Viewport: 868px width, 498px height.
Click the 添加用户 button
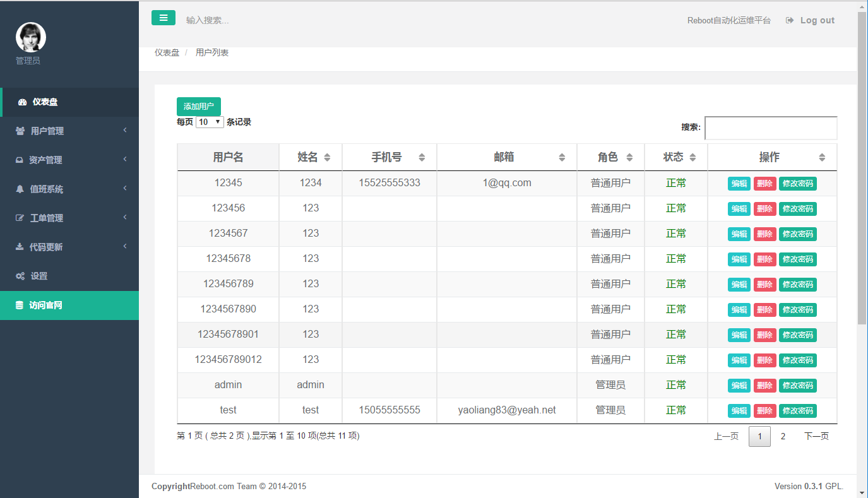point(198,106)
